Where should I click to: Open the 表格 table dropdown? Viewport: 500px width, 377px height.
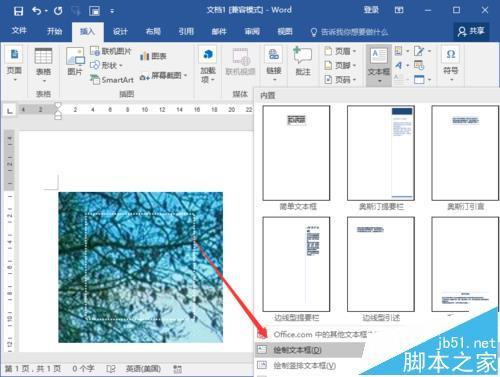43,65
